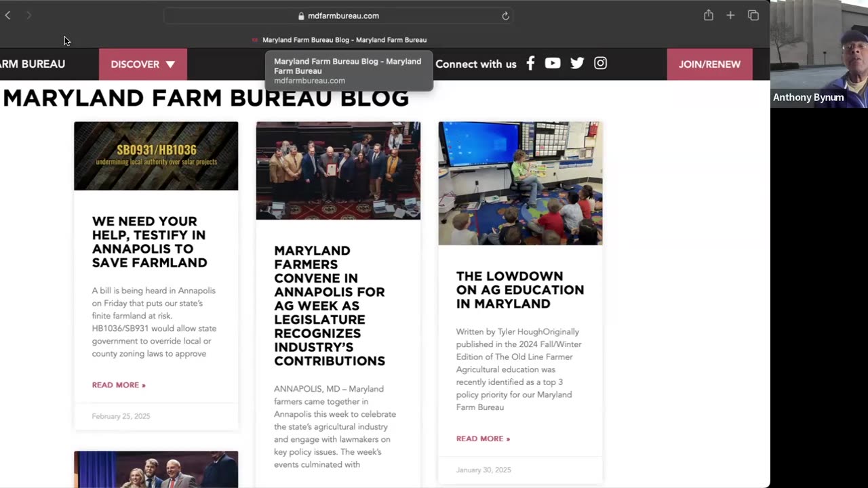868x488 pixels.
Task: Click the mdfarmbureau.com address bar
Action: (338, 16)
